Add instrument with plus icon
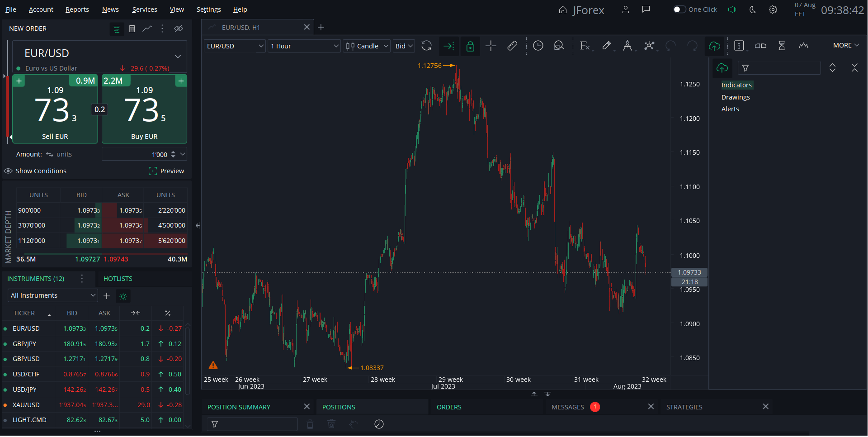 tap(107, 296)
